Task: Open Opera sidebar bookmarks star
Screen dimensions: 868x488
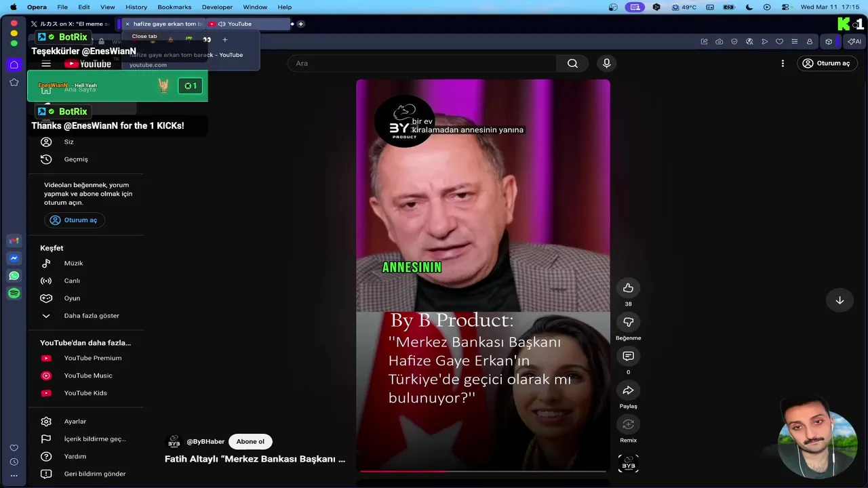Action: (14, 82)
